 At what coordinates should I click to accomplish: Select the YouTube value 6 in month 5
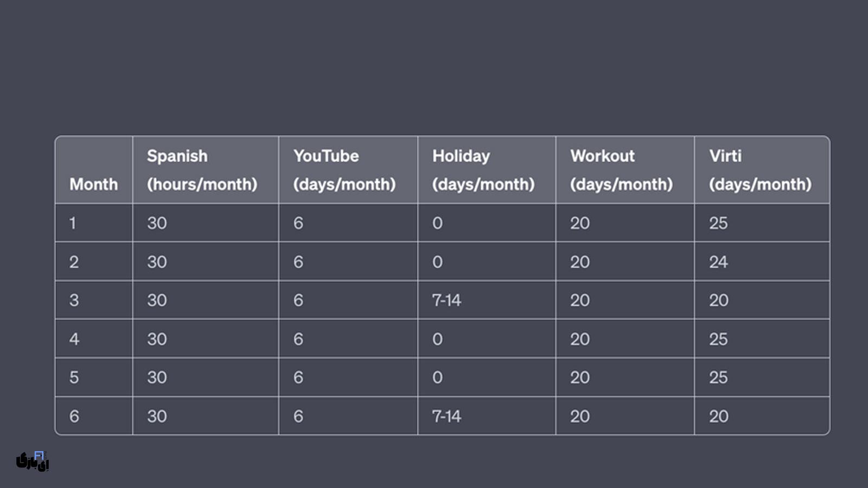pyautogui.click(x=298, y=378)
